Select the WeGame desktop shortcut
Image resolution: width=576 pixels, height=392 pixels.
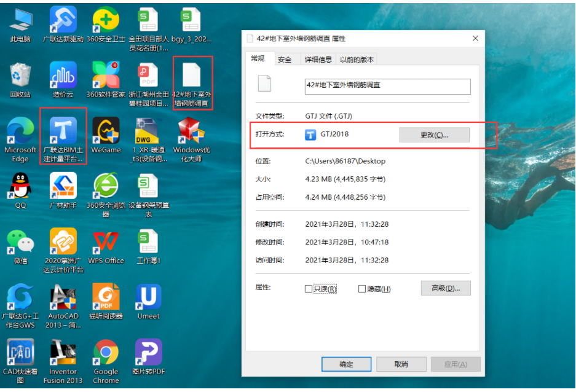coord(106,135)
